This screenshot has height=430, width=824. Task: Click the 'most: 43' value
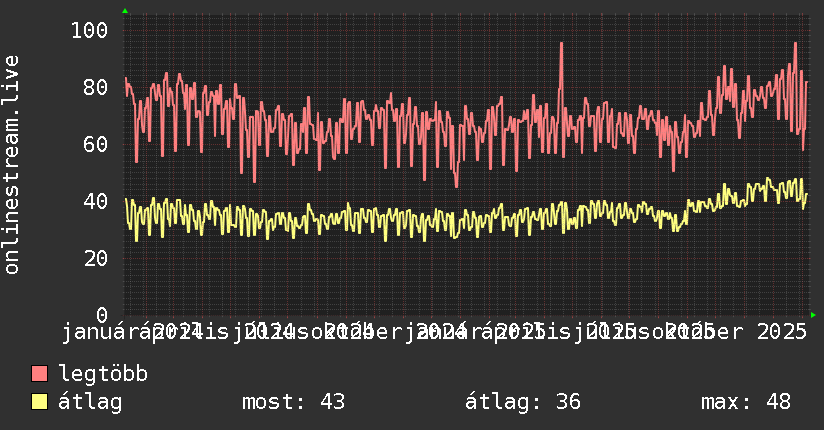tap(293, 402)
